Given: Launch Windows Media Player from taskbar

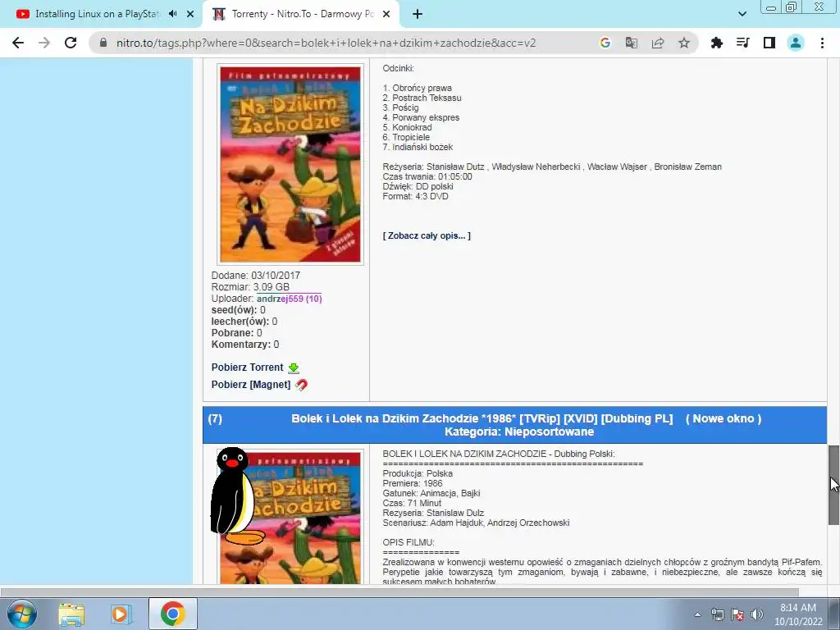Looking at the screenshot, I should pos(121,614).
